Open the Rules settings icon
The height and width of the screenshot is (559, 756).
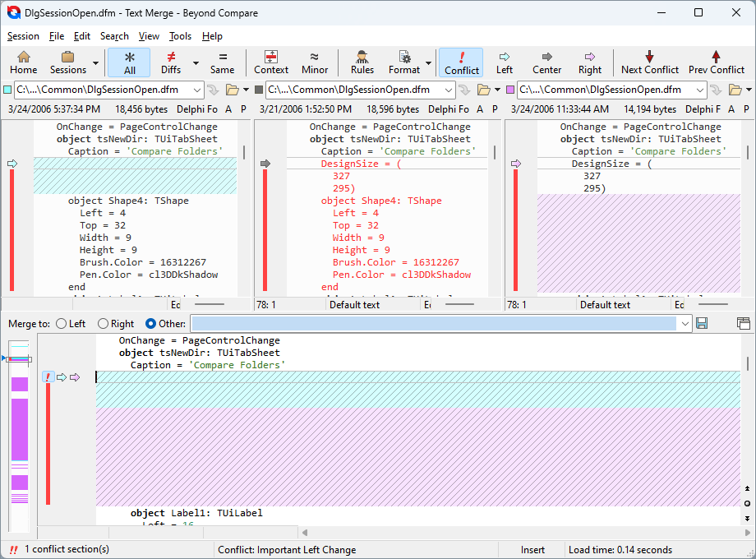[x=362, y=62]
